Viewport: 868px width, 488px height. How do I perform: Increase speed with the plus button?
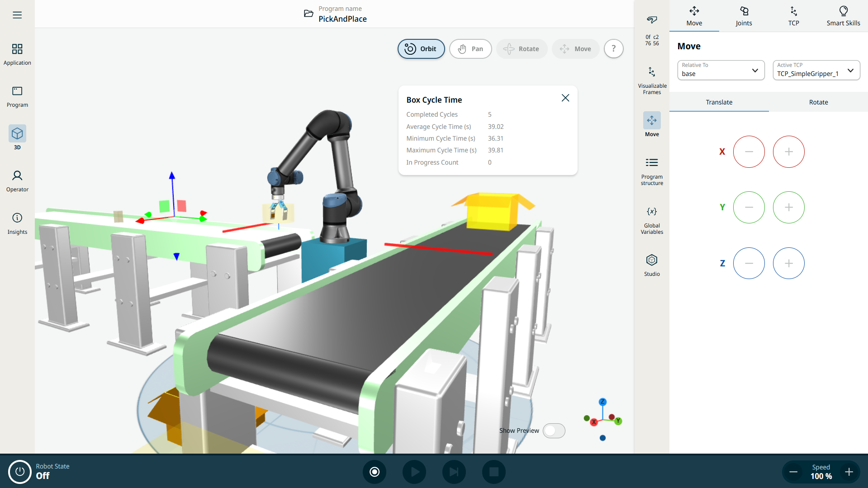click(x=849, y=472)
